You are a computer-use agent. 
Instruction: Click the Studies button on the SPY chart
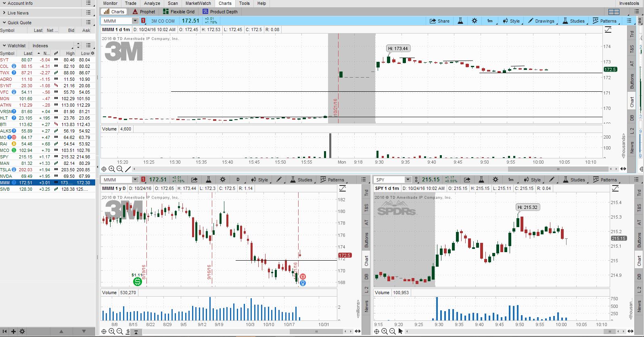pyautogui.click(x=574, y=180)
